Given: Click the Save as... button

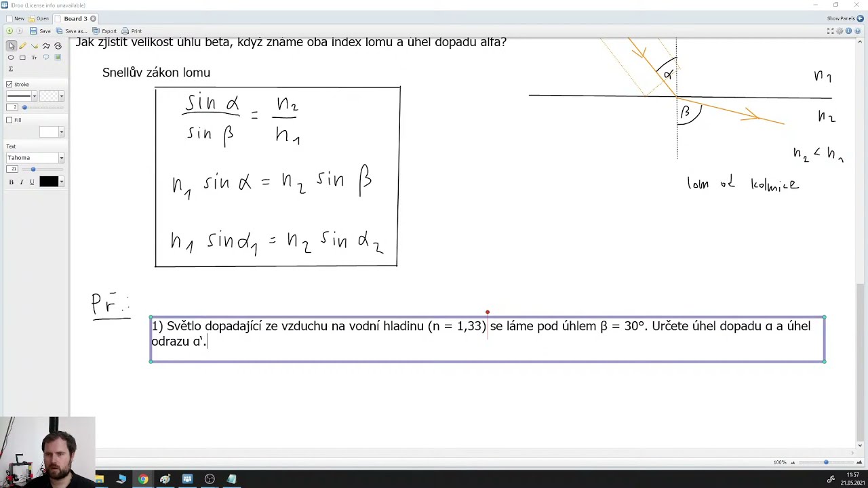Looking at the screenshot, I should coord(71,31).
